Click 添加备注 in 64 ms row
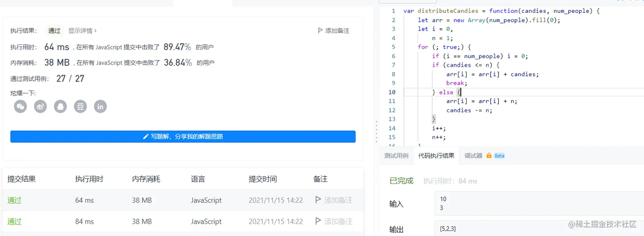This screenshot has width=644, height=236. tap(338, 200)
